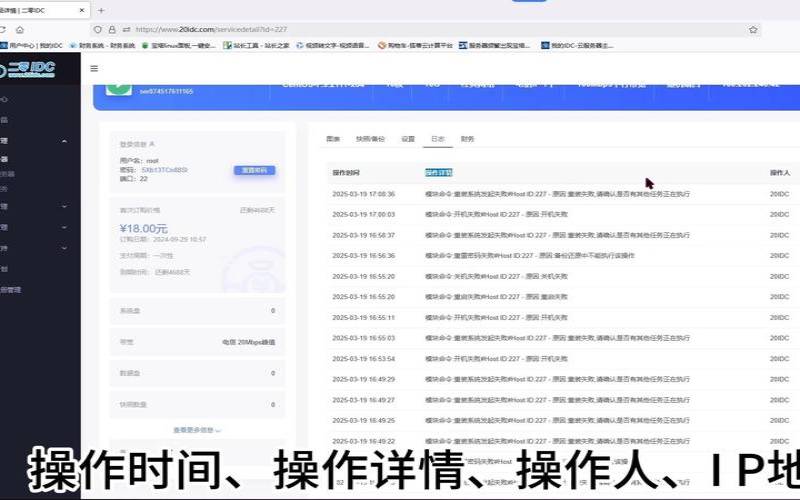
Task: Switch to the 图表 tab
Action: pyautogui.click(x=333, y=139)
